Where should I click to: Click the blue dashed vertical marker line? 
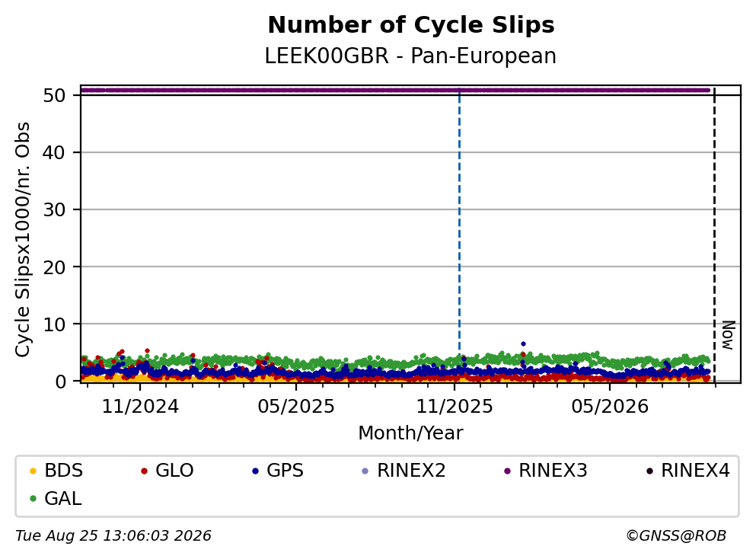pyautogui.click(x=459, y=222)
